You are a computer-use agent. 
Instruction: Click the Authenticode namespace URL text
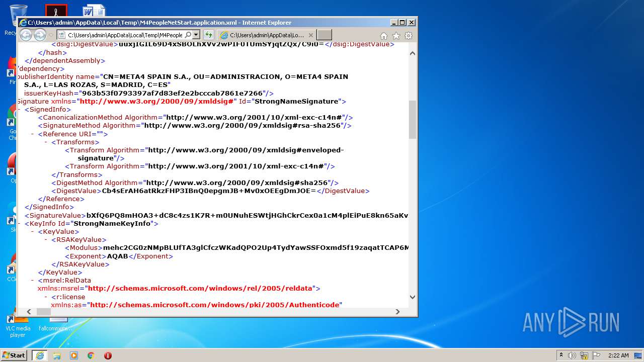pyautogui.click(x=214, y=305)
